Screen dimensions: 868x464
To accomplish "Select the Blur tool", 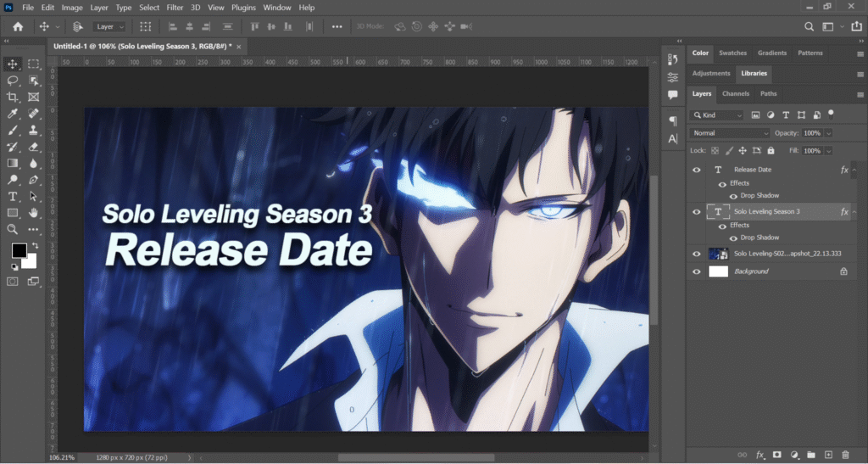I will pos(33,164).
